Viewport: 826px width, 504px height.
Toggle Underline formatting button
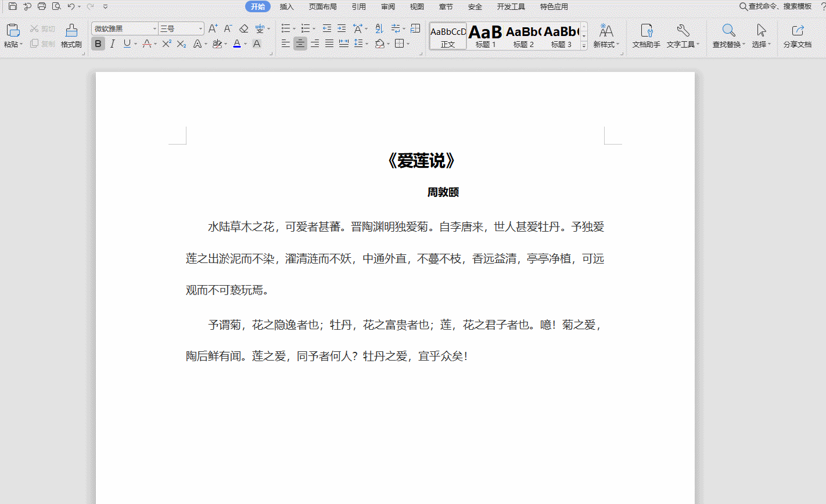127,44
